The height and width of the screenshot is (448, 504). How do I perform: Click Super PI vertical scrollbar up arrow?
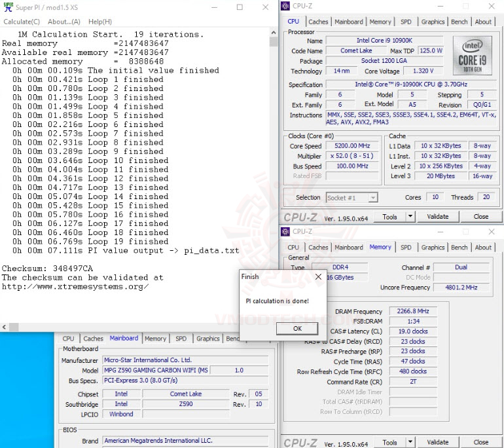click(x=274, y=33)
